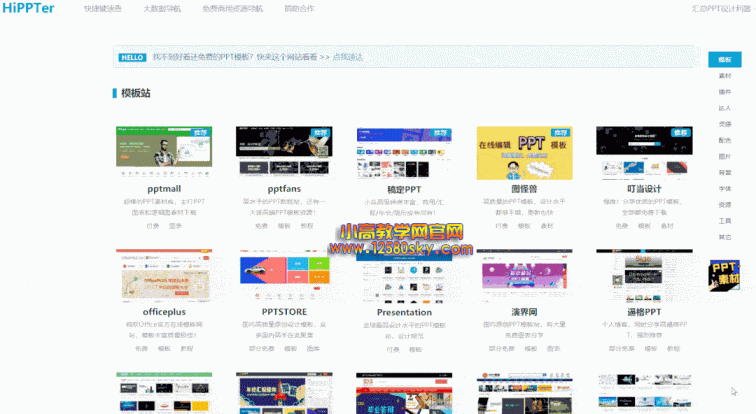Click the 教程 tag under 逼格PPT
This screenshot has width=756, height=414.
point(674,348)
